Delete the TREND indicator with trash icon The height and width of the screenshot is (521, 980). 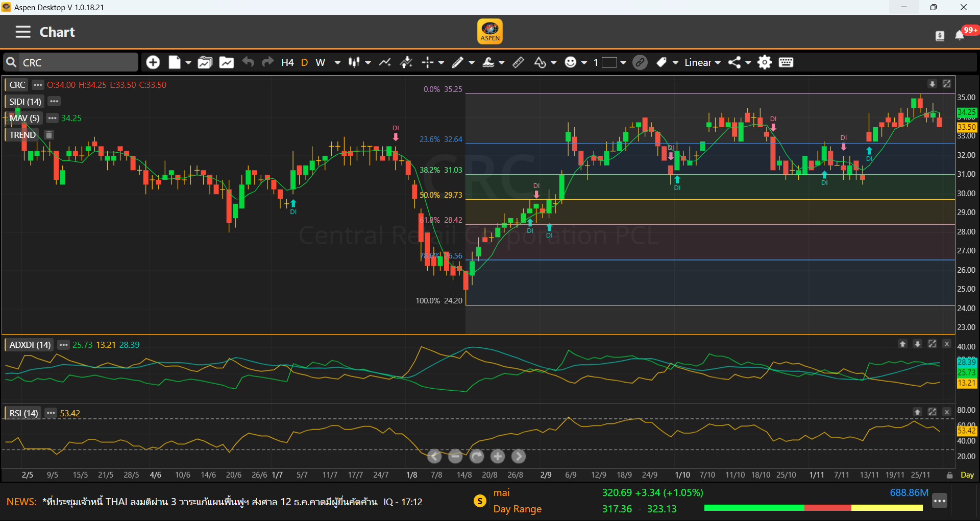49,135
